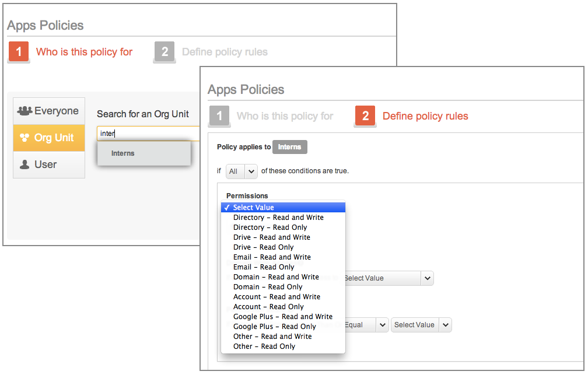Select Other – Read Only permission
This screenshot has width=588, height=378.
(264, 346)
